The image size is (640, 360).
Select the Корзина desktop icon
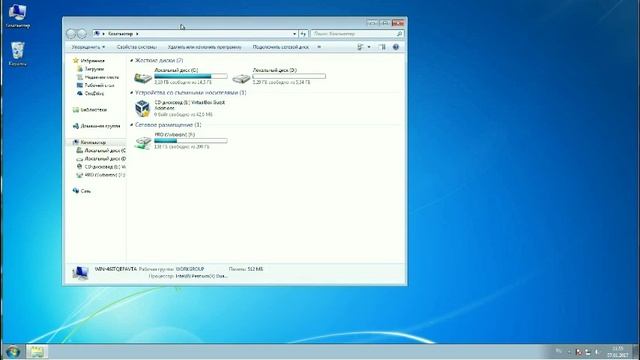coord(18,53)
